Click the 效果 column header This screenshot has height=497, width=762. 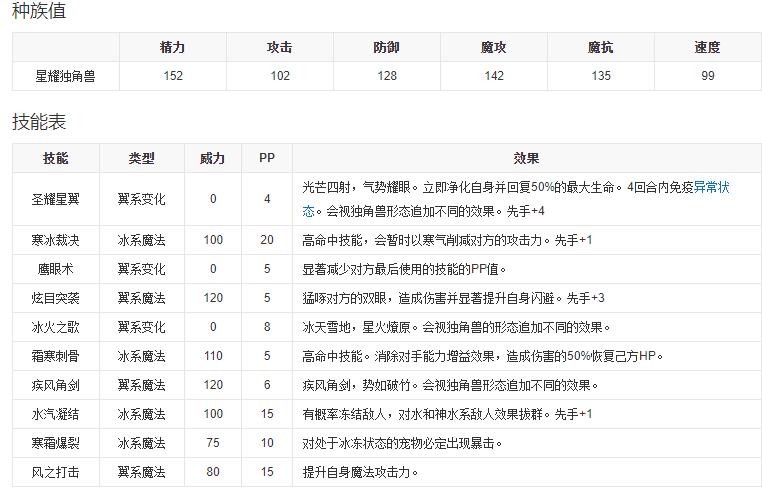[x=526, y=158]
